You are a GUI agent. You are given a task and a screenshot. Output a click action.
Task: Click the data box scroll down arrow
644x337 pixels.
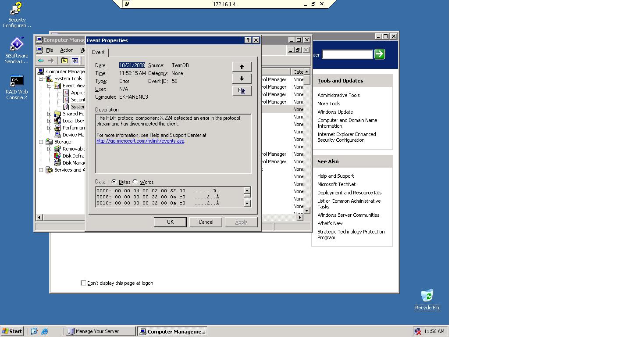[x=247, y=203]
